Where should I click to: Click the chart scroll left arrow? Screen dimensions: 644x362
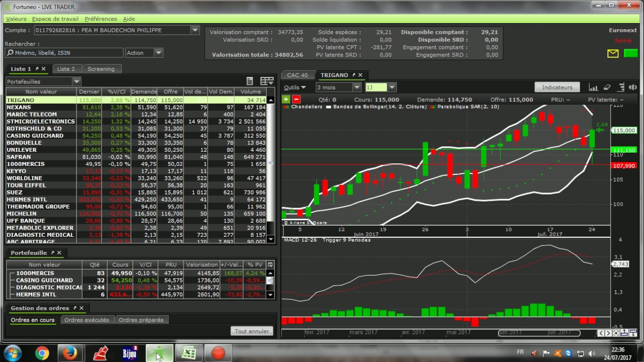(601, 333)
